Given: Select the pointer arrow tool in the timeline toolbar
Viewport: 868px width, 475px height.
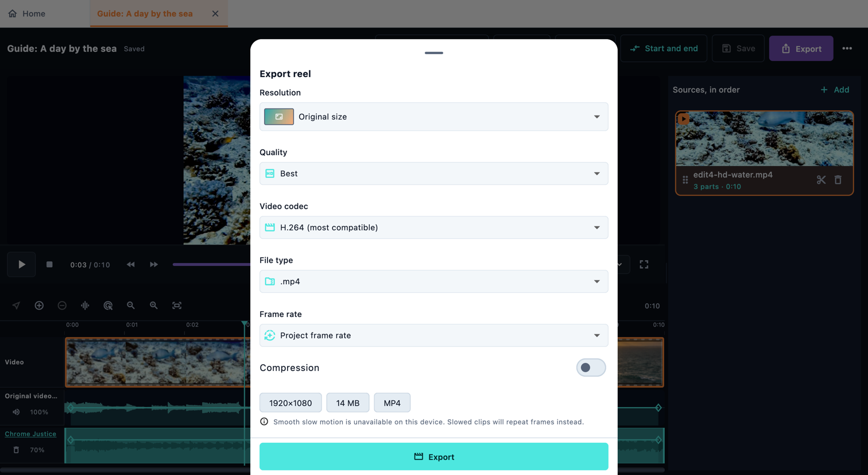Looking at the screenshot, I should tap(16, 306).
